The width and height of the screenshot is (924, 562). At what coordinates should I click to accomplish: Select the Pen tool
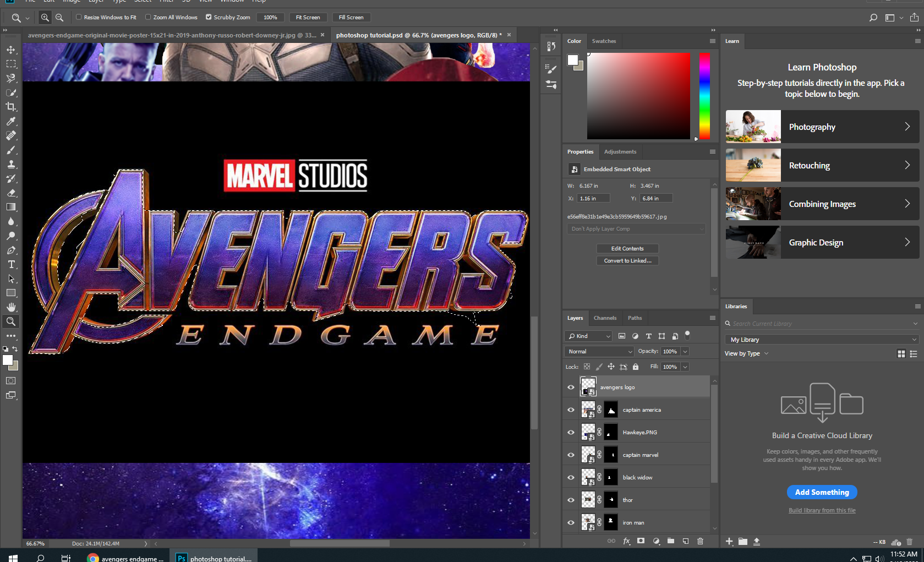pyautogui.click(x=11, y=250)
